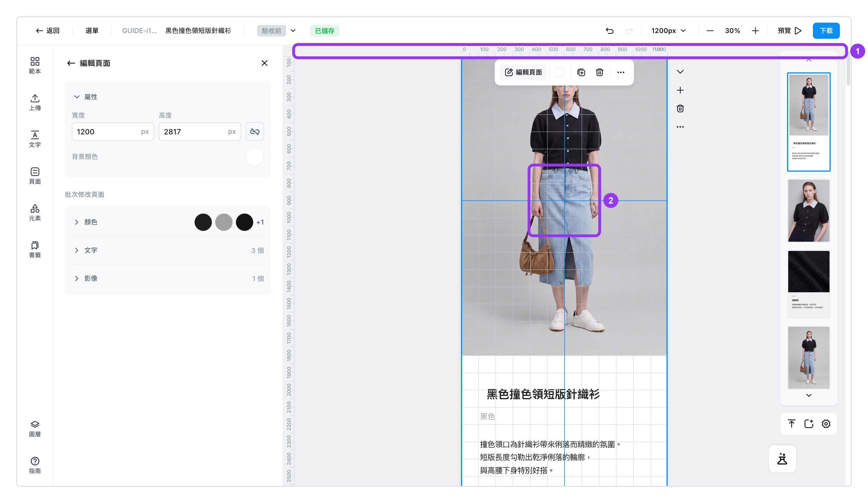Open the 選單 menu
The height and width of the screenshot is (503, 868).
point(92,31)
